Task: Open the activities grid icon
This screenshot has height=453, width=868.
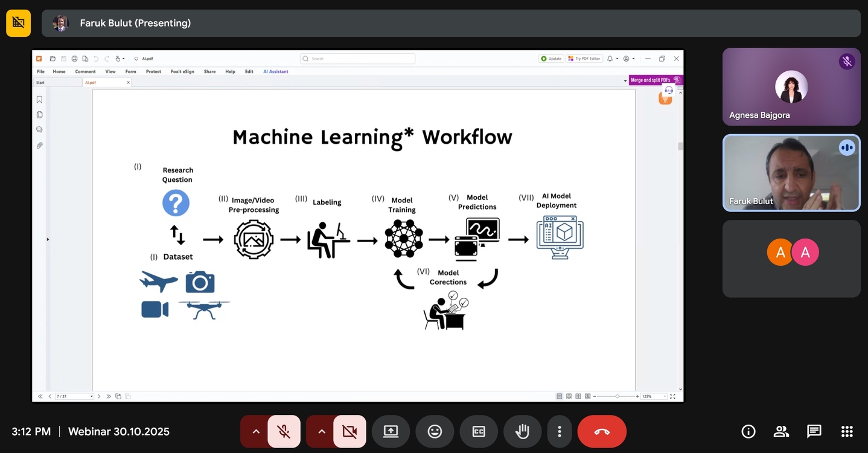Action: point(847,431)
